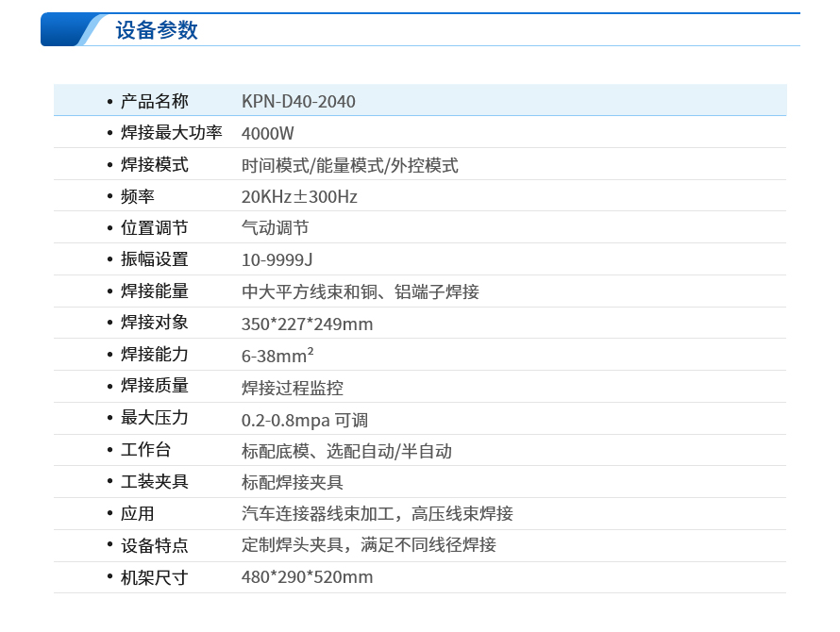This screenshot has width=840, height=632.
Task: Click the 设备特点 row label
Action: (x=155, y=545)
